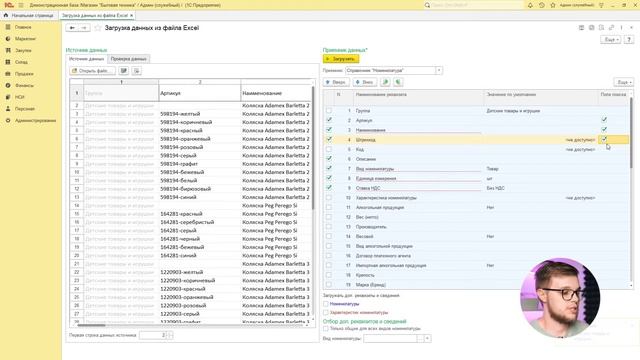Move row down with Вниз button
The height and width of the screenshot is (360, 640).
(x=364, y=82)
